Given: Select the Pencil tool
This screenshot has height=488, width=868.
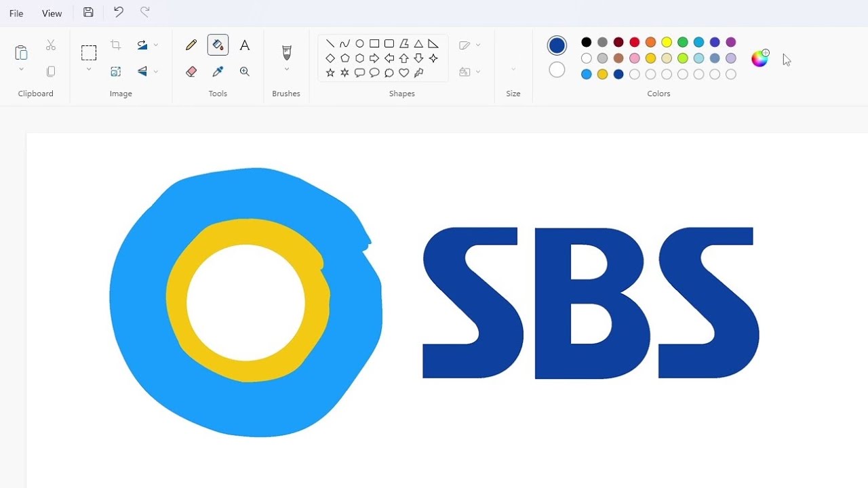Looking at the screenshot, I should (191, 45).
